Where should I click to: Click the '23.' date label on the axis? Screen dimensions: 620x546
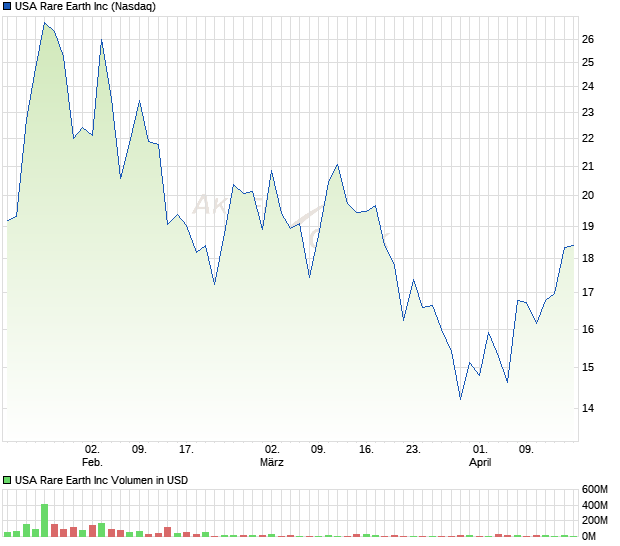coord(413,450)
